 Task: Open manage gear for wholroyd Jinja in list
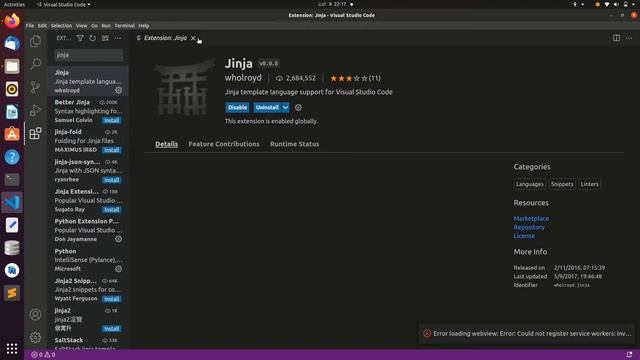click(118, 90)
